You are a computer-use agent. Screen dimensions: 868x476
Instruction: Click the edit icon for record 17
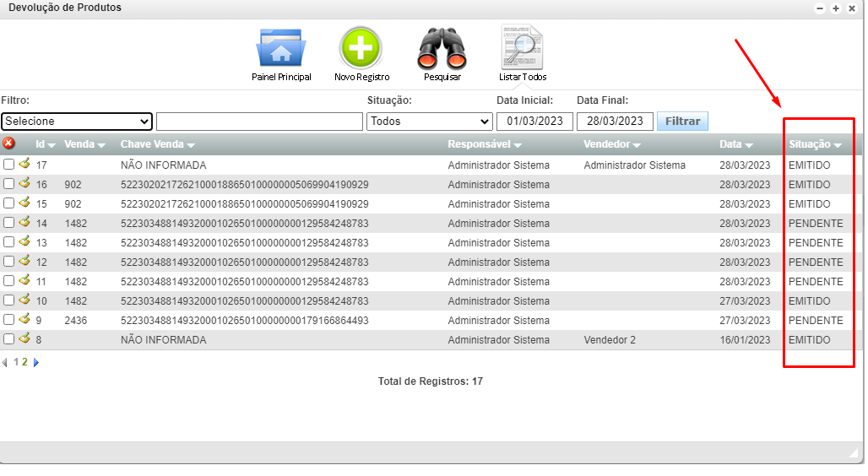pos(24,165)
